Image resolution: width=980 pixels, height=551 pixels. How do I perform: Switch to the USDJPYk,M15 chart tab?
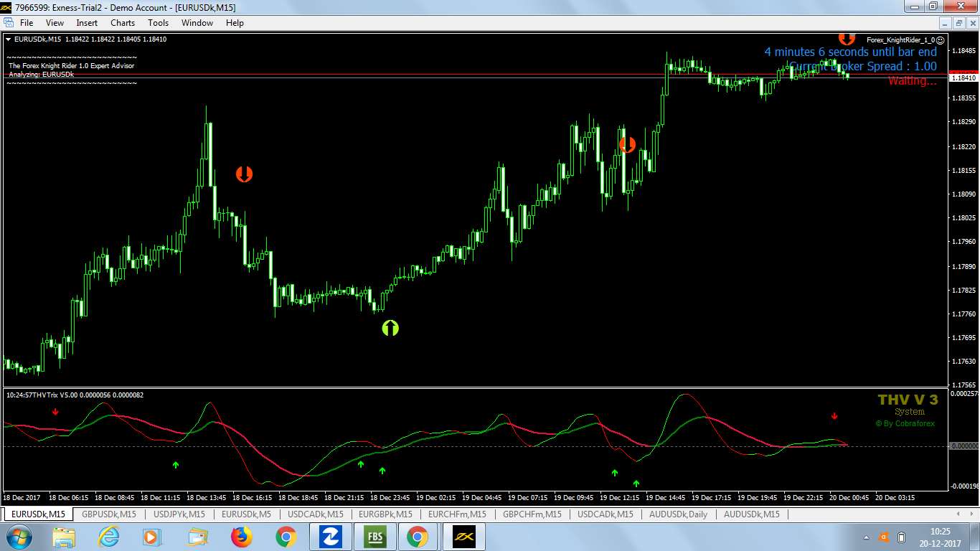coord(179,514)
